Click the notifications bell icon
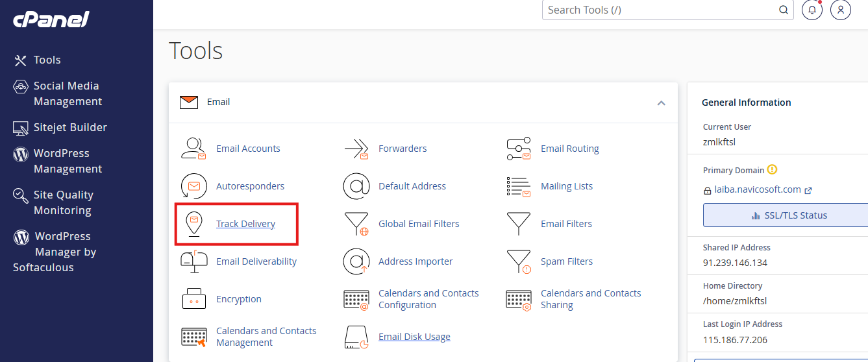 812,10
